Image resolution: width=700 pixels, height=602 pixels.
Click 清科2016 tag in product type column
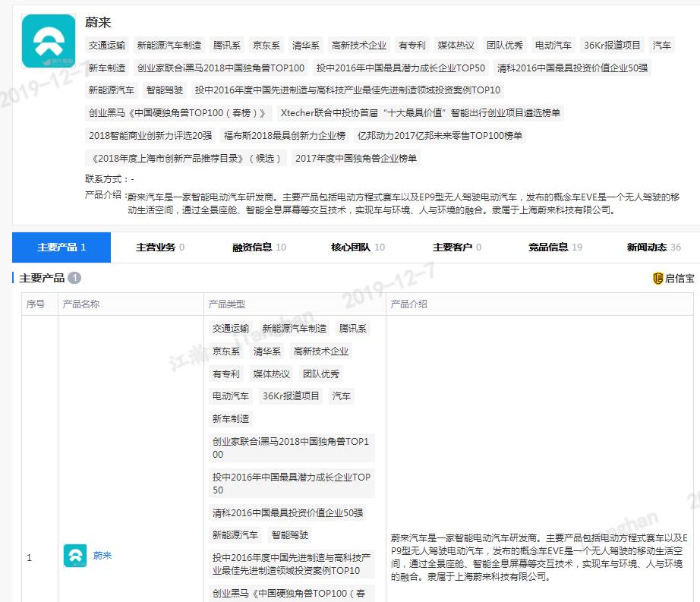pyautogui.click(x=288, y=512)
